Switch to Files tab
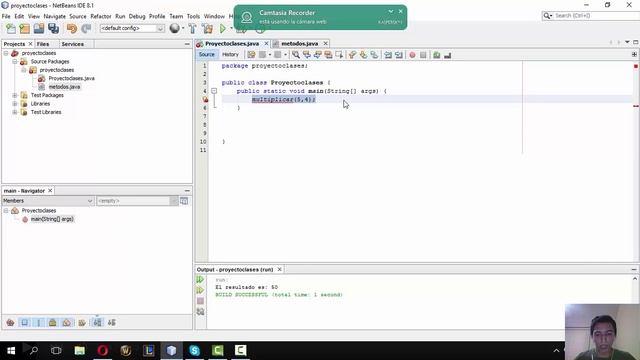Screen dimensions: 640x360 coord(43,44)
